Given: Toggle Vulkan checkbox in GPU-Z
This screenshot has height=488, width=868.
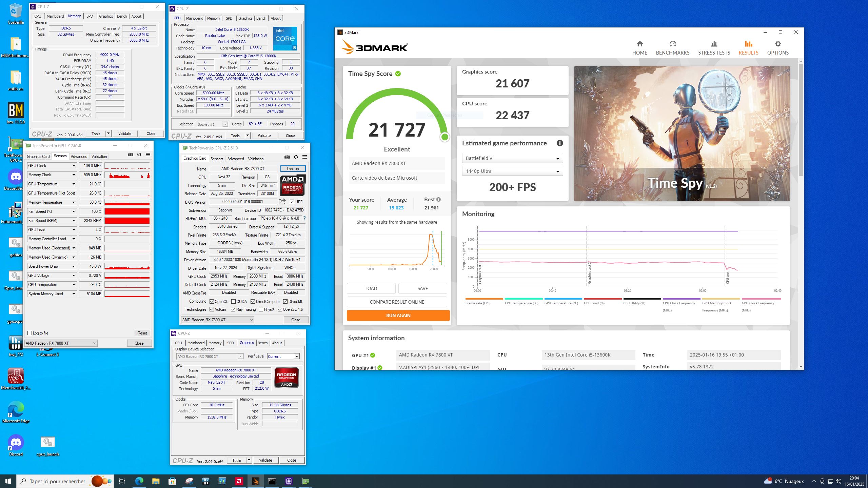Looking at the screenshot, I should (212, 309).
